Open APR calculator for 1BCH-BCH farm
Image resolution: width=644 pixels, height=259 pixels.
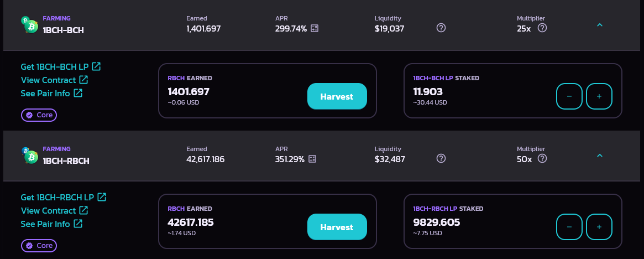click(x=315, y=28)
